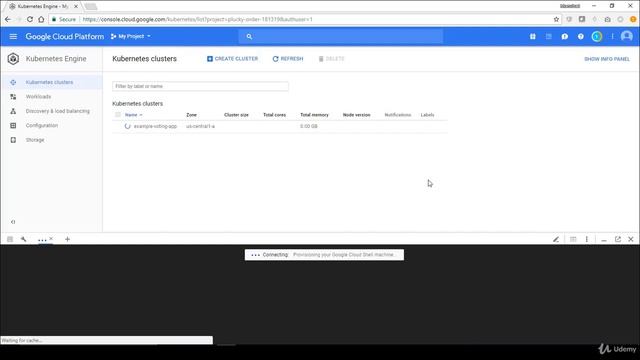Click the us-central1-a zone cell
The image size is (640, 360).
click(x=200, y=127)
